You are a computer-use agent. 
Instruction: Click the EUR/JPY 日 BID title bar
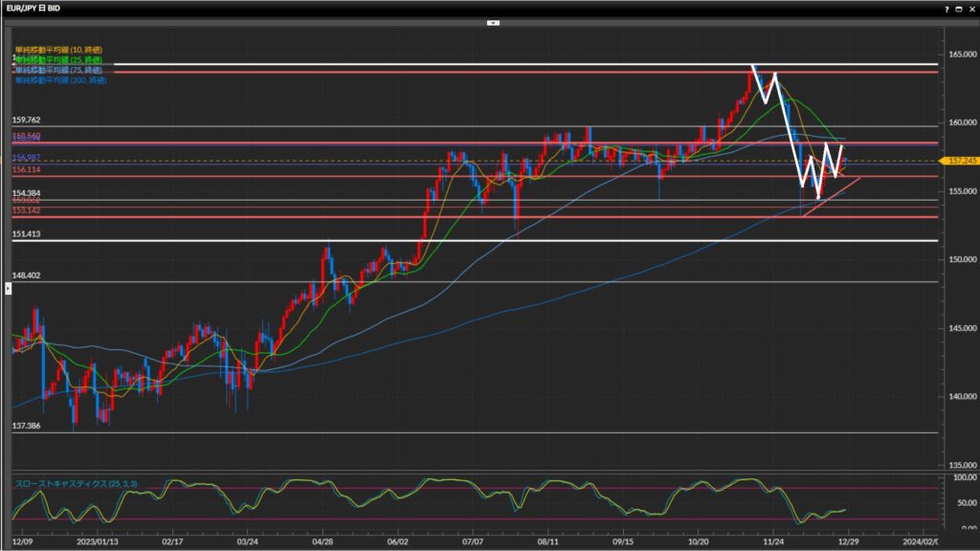(38, 8)
